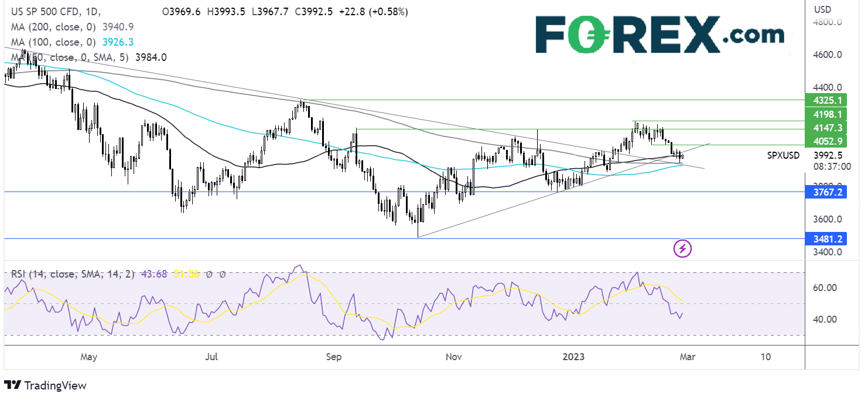Viewport: 868px width, 400px height.
Task: Click the open price O3969.6
Action: click(x=181, y=12)
